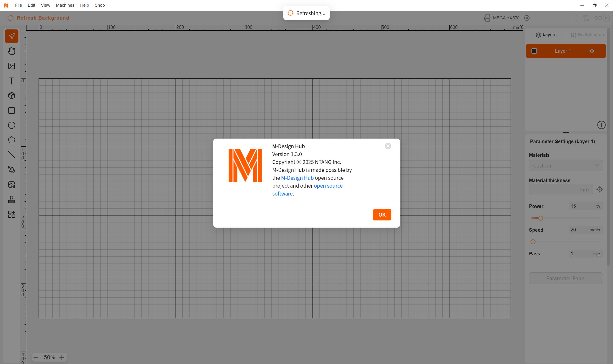Screen dimensions: 613x364
Task: Click the framing corners icon
Action: tap(574, 18)
